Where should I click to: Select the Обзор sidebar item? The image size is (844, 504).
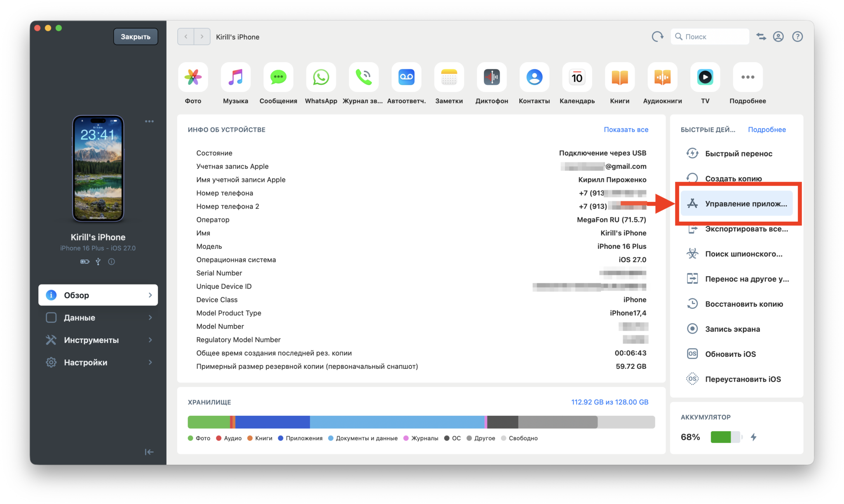point(98,295)
